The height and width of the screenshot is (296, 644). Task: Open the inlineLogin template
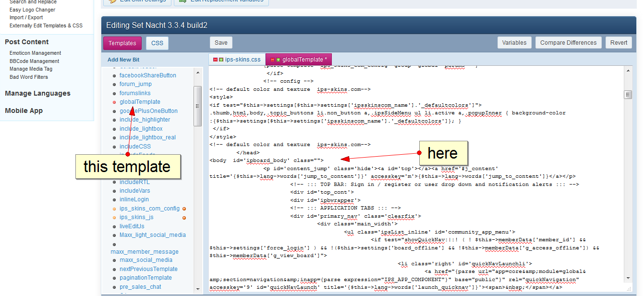coord(134,199)
